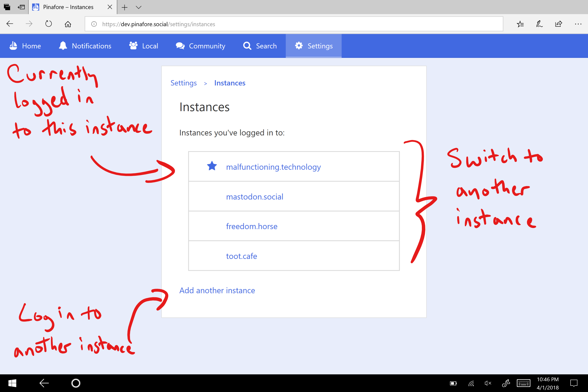Open browser favorites hub icon

click(520, 24)
